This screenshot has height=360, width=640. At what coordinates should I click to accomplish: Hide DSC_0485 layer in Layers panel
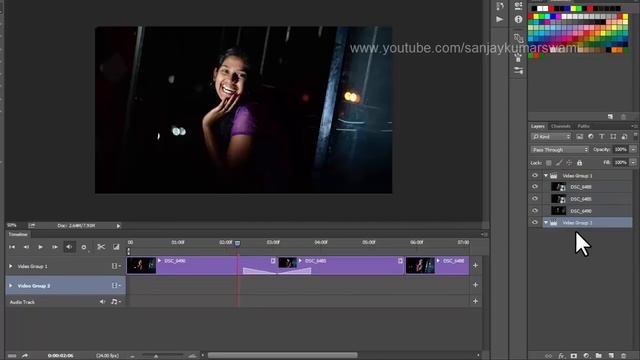(535, 199)
